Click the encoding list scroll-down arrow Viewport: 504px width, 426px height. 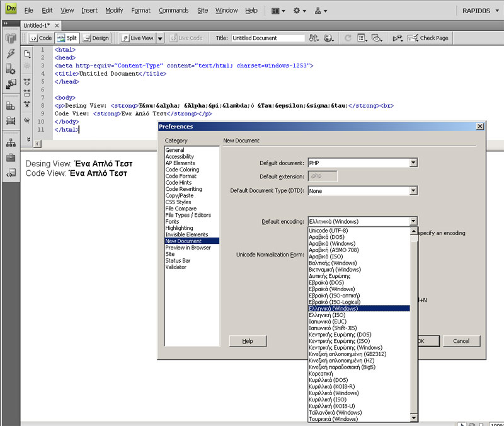tap(414, 418)
